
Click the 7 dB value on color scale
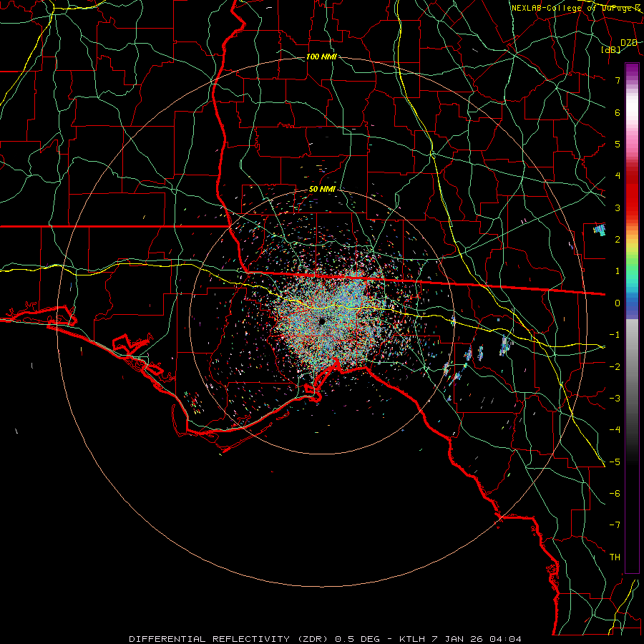(x=618, y=80)
